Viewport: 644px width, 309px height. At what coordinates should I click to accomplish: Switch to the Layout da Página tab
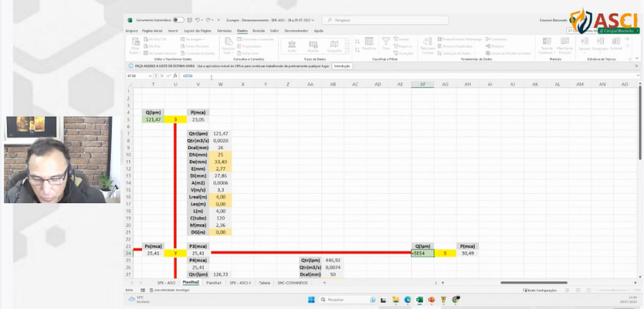pos(198,31)
